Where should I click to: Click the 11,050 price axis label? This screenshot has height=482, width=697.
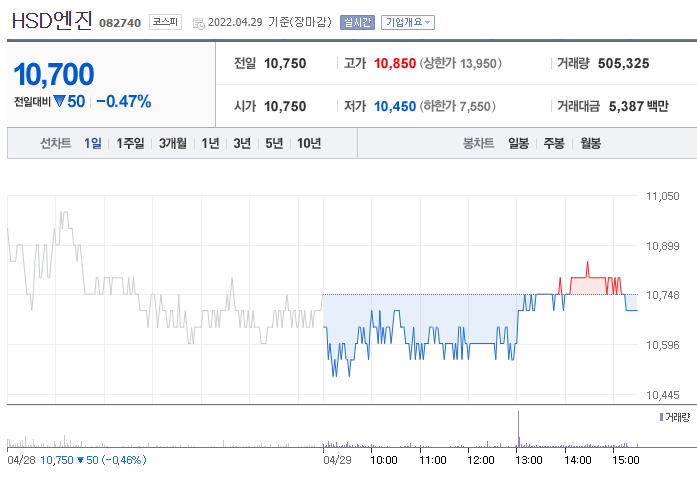(x=663, y=197)
